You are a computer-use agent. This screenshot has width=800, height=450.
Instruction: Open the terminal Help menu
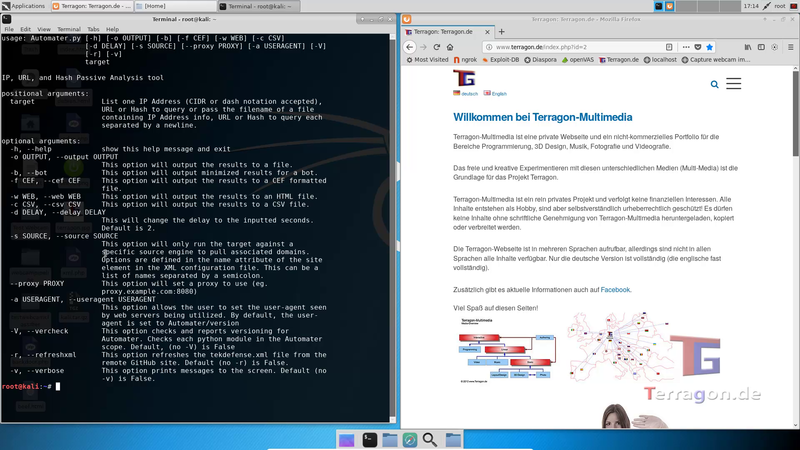point(112,29)
